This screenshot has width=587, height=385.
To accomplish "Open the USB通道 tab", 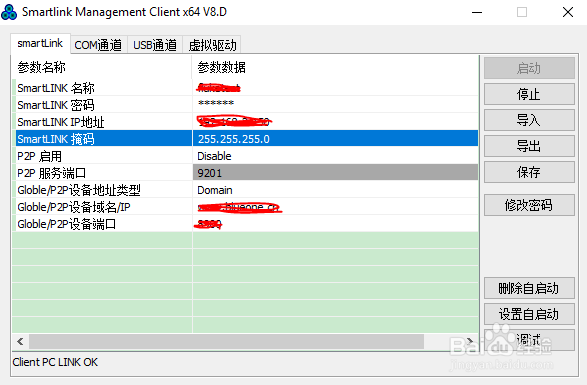I will [x=155, y=45].
